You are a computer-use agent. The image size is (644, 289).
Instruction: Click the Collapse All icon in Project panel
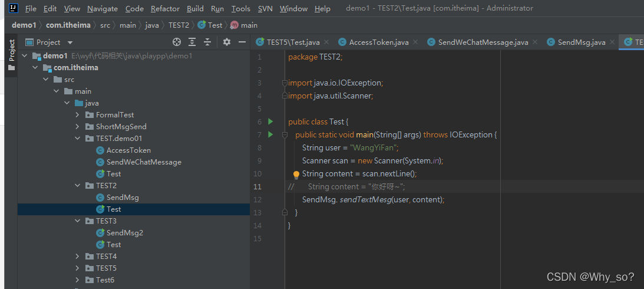coord(207,42)
